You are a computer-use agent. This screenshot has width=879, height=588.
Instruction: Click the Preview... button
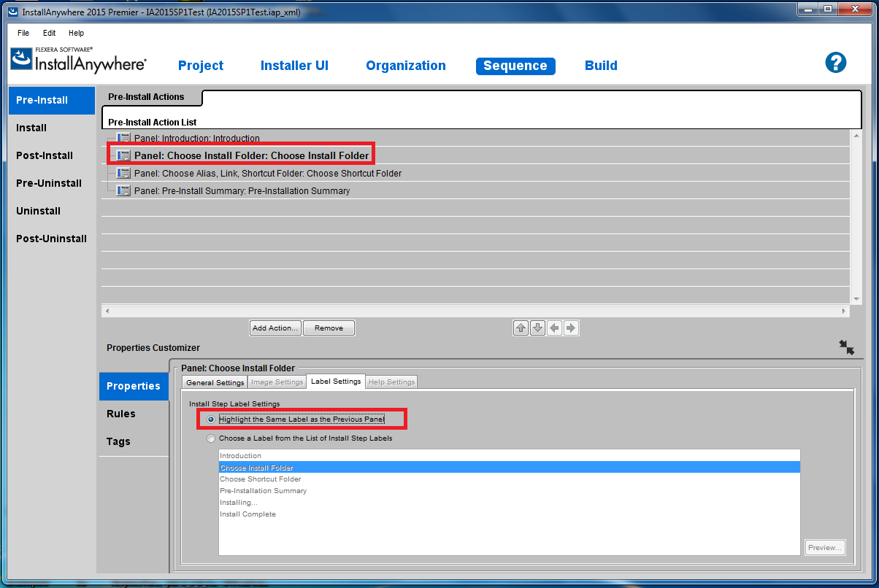tap(826, 547)
